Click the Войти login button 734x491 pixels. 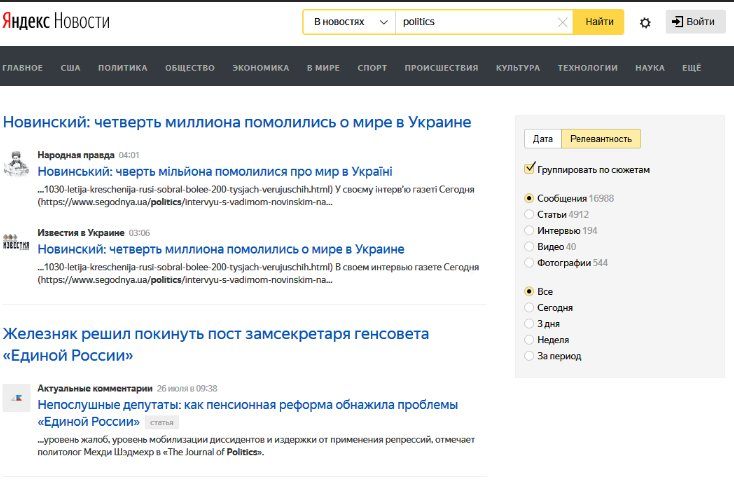(695, 22)
